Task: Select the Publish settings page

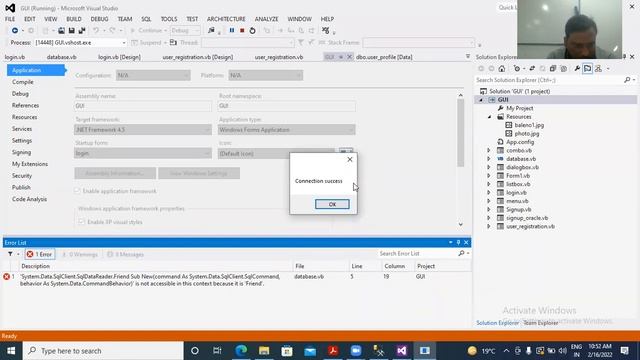Action: 21,187
